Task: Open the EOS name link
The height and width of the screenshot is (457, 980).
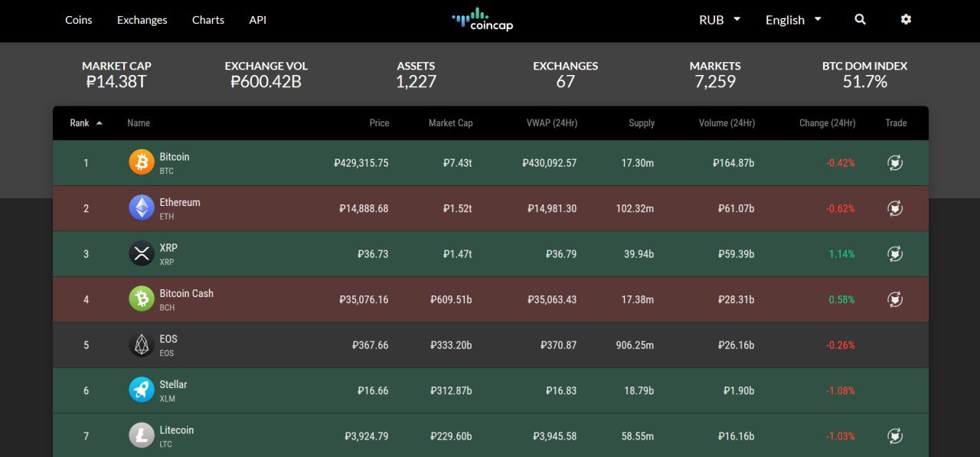Action: click(168, 338)
